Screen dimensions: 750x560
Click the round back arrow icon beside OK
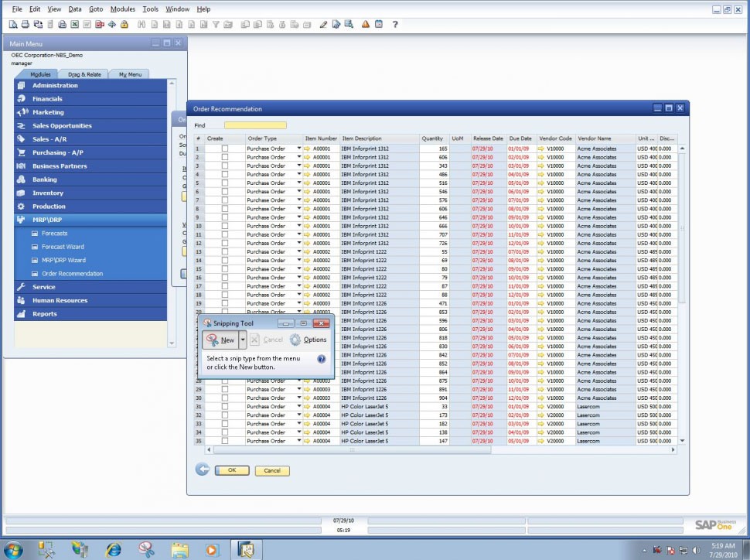(203, 470)
